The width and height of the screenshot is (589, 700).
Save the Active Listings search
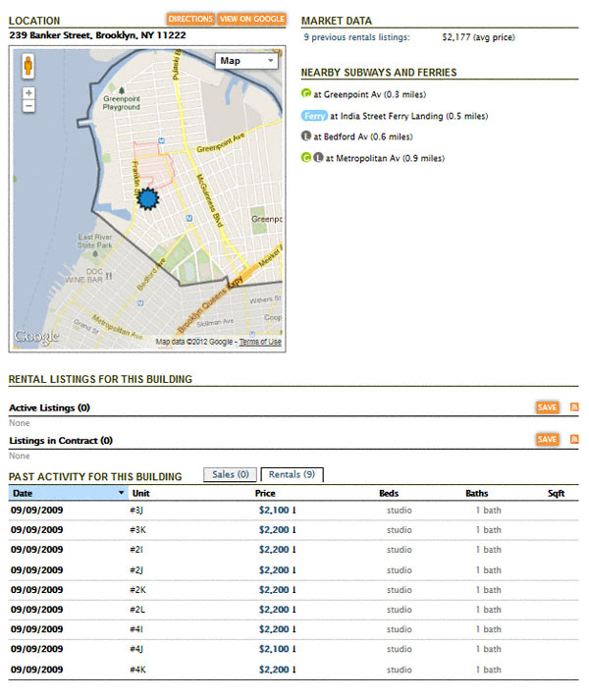(x=547, y=407)
